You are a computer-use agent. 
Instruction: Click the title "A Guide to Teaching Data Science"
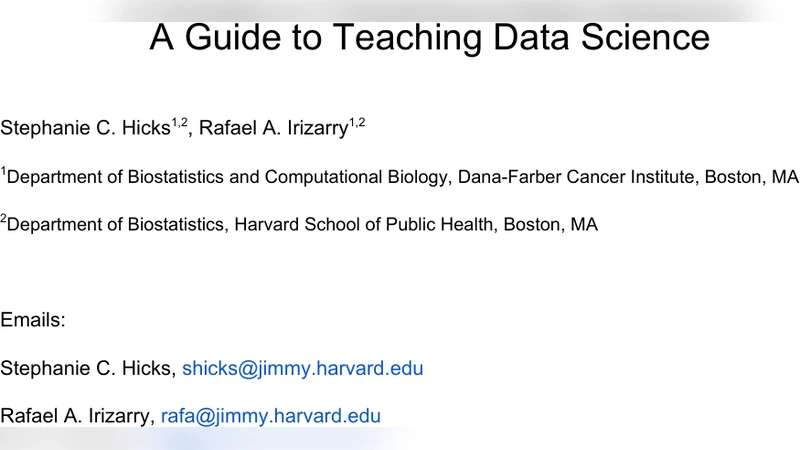click(429, 38)
